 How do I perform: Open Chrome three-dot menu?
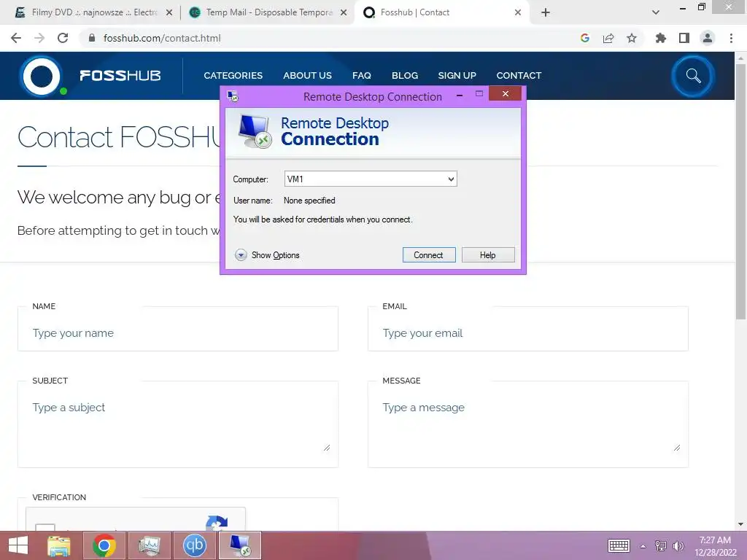tap(731, 38)
